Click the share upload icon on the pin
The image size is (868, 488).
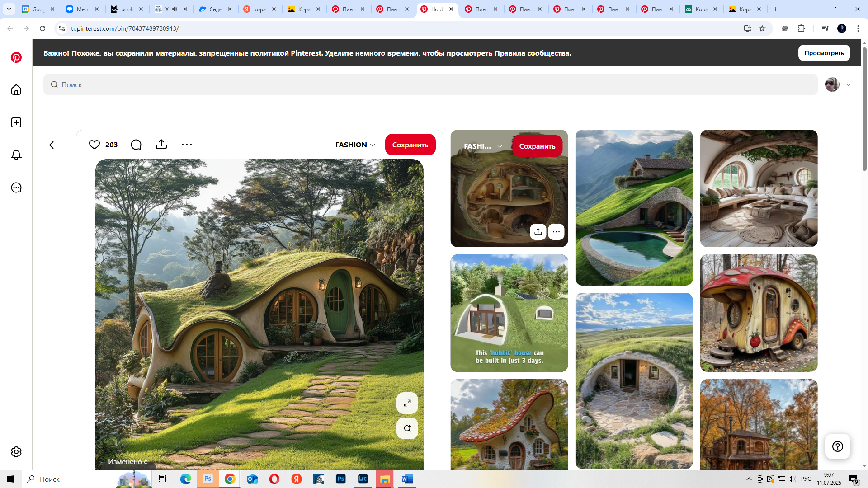pos(161,145)
